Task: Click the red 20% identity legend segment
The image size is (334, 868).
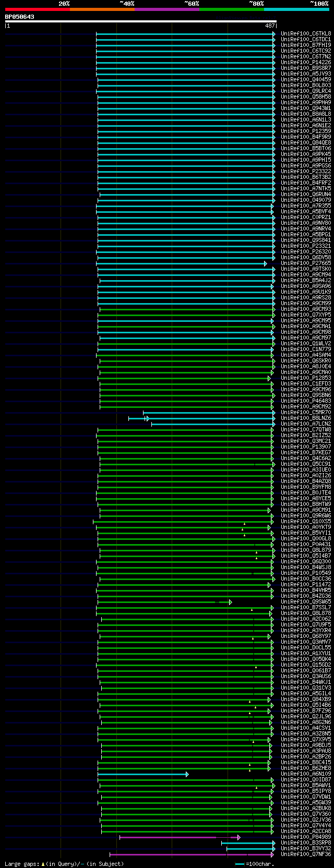Action: click(38, 9)
